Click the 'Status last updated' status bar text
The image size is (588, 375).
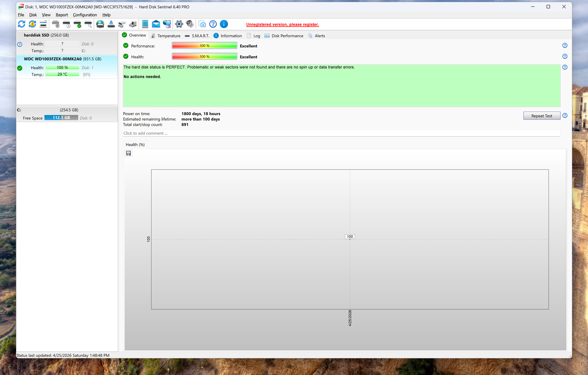click(63, 356)
